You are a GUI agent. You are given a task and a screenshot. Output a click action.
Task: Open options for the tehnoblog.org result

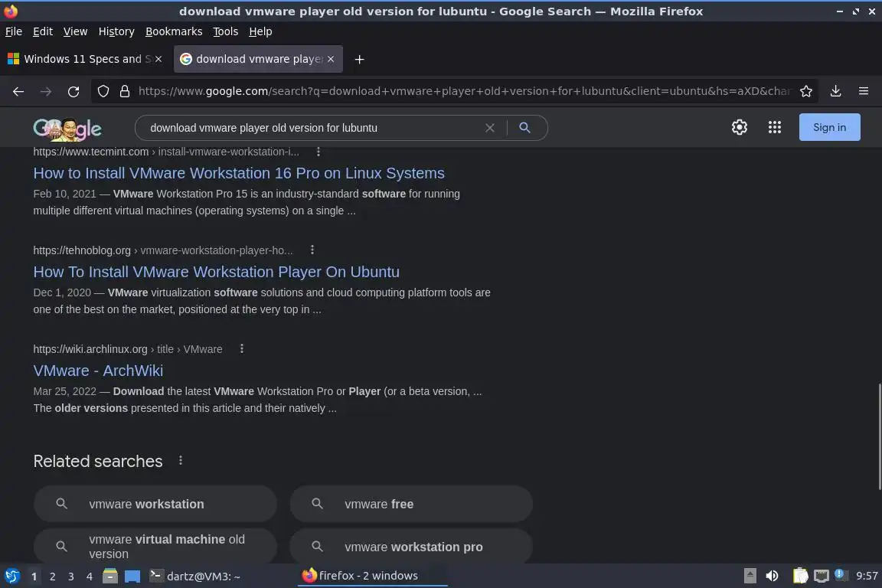[312, 250]
